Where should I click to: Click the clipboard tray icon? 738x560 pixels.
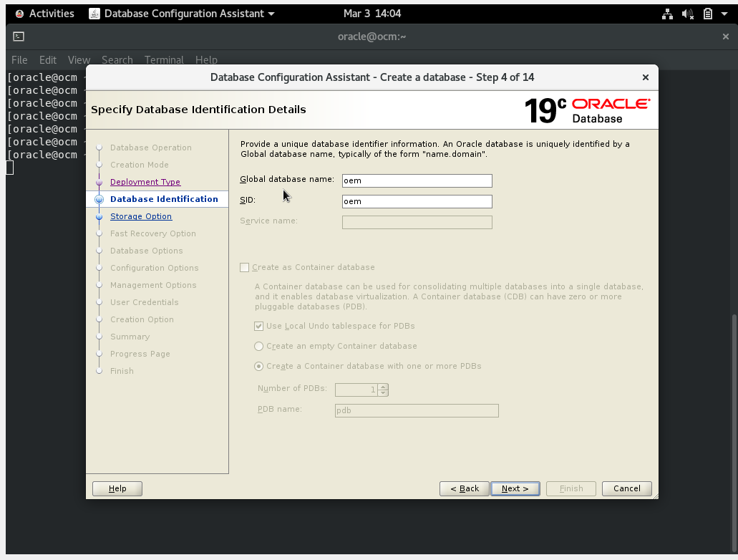tap(707, 14)
